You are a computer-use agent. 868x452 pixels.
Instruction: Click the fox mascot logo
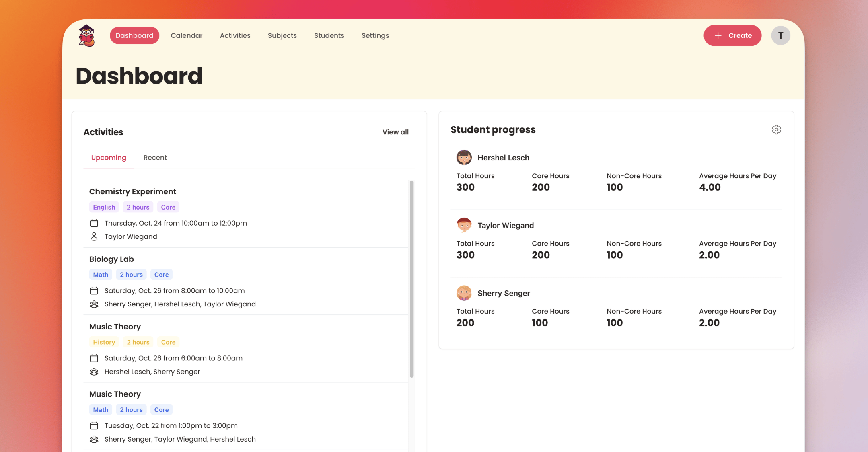(x=86, y=35)
